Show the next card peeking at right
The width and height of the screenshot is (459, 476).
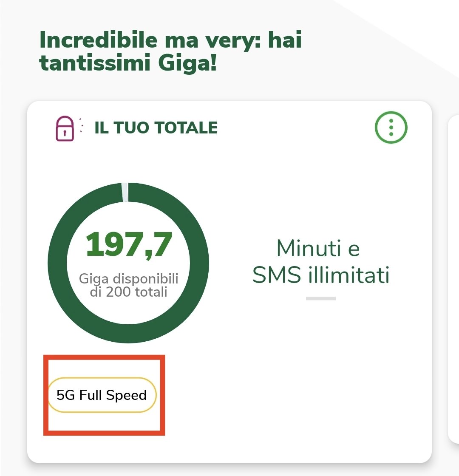453,276
